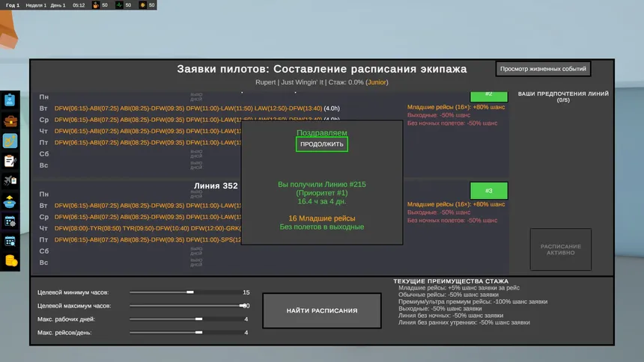The width and height of the screenshot is (644, 362).
Task: Click '16 Младшие рейсы' in popup
Action: [321, 218]
